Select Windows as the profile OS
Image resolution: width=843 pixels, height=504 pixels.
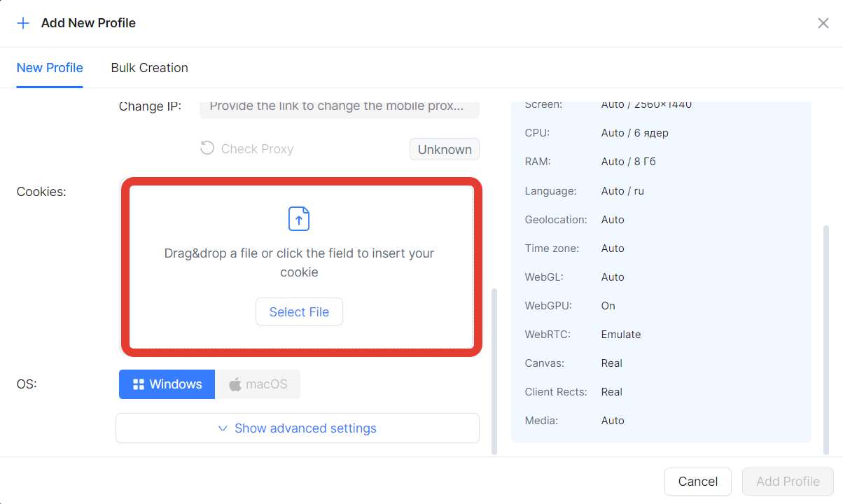click(x=167, y=384)
